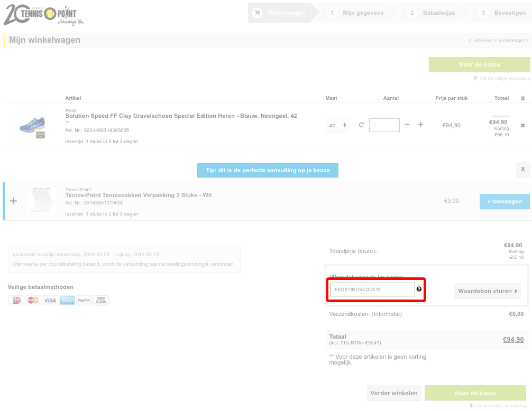The width and height of the screenshot is (532, 411).
Task: Click Verzendkosten €0,00 value
Action: 516,314
